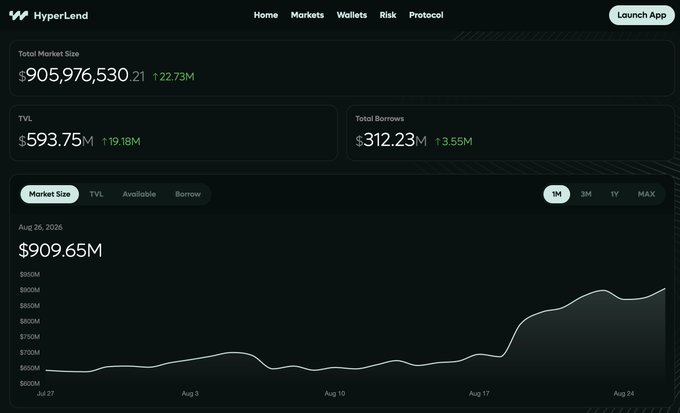Click the chart line's rightmost endpoint
The image size is (680, 413).
pyautogui.click(x=665, y=288)
